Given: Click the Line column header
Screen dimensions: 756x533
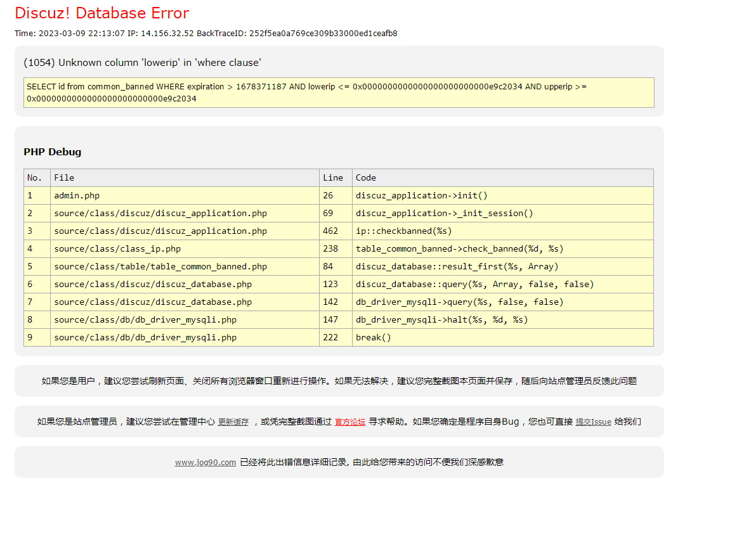Looking at the screenshot, I should 333,178.
